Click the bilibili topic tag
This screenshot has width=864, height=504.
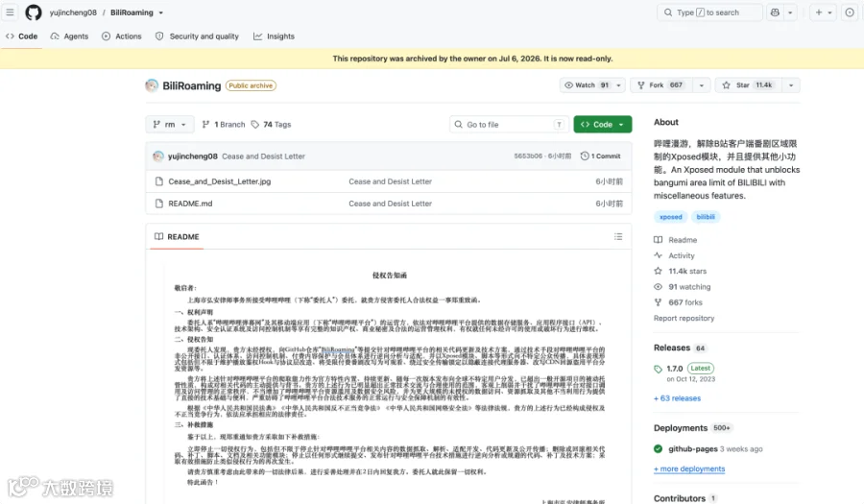(x=706, y=217)
